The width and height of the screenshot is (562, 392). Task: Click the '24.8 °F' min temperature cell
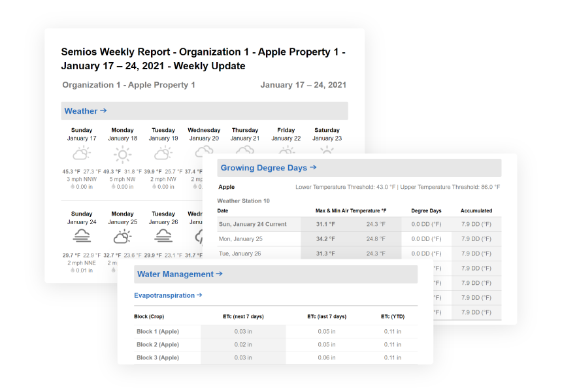coord(376,239)
